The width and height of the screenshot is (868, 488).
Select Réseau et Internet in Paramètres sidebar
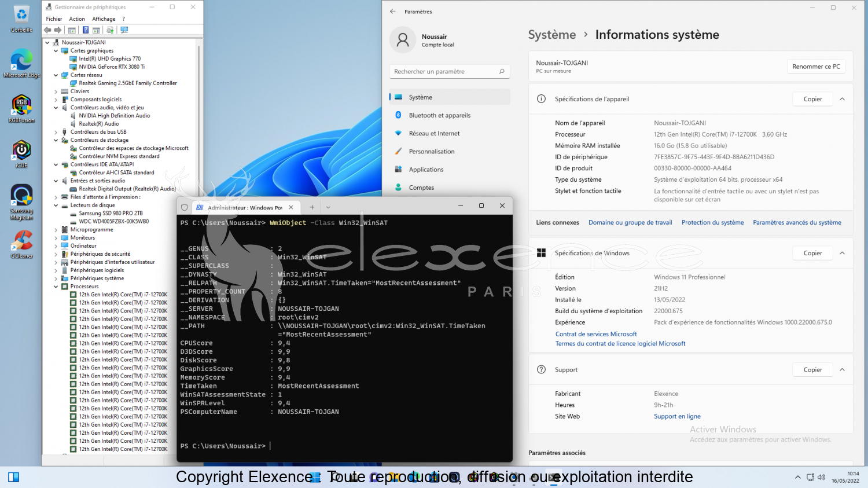[450, 133]
